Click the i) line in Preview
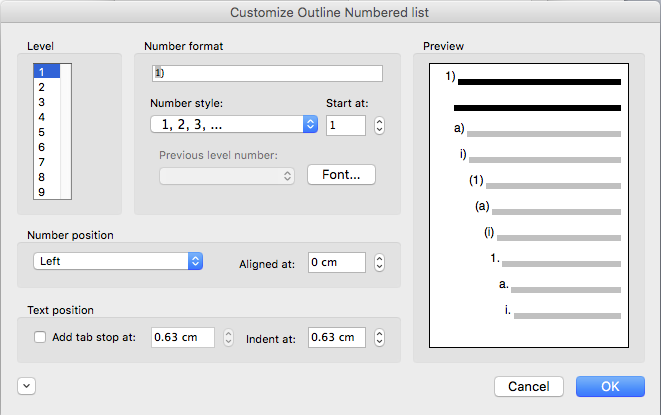Image resolution: width=661 pixels, height=415 pixels. tap(540, 156)
